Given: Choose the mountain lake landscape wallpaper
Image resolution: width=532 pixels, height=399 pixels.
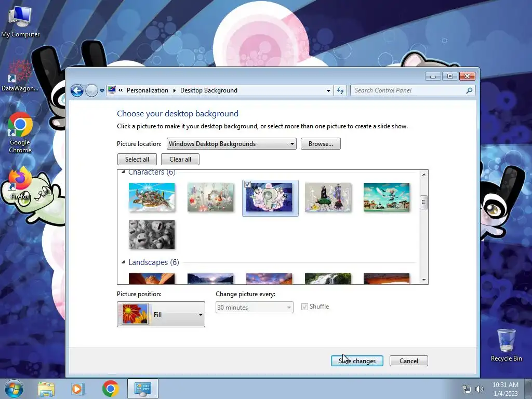Looking at the screenshot, I should [x=210, y=278].
